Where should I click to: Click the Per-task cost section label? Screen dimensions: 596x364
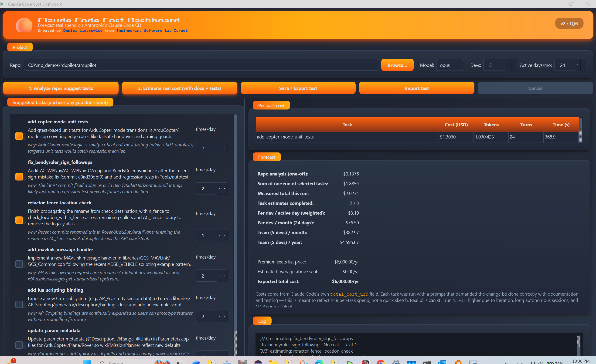(x=271, y=105)
